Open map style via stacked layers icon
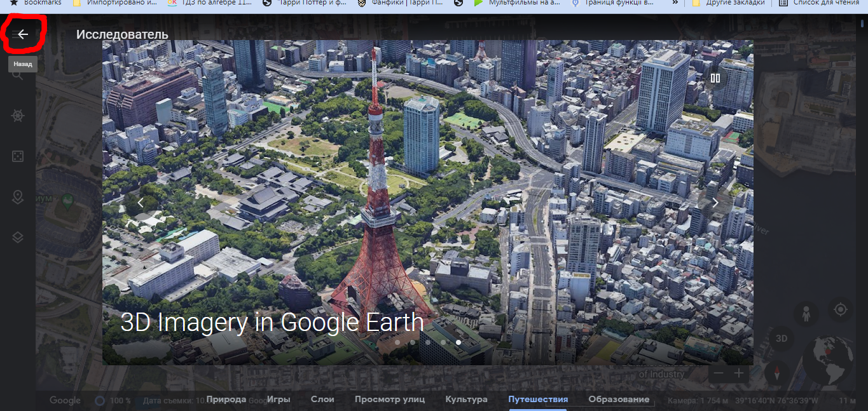This screenshot has height=411, width=868. point(18,238)
